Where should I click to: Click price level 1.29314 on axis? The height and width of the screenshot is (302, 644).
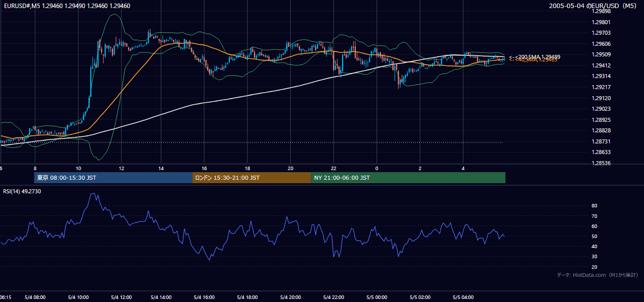coord(601,76)
